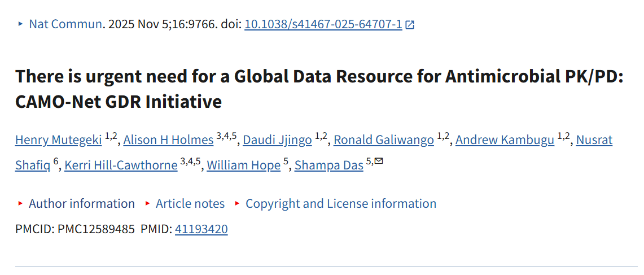Open DOI link 10.1038/s41467-025-64707-1
Image resolution: width=644 pixels, height=275 pixels.
click(x=323, y=24)
